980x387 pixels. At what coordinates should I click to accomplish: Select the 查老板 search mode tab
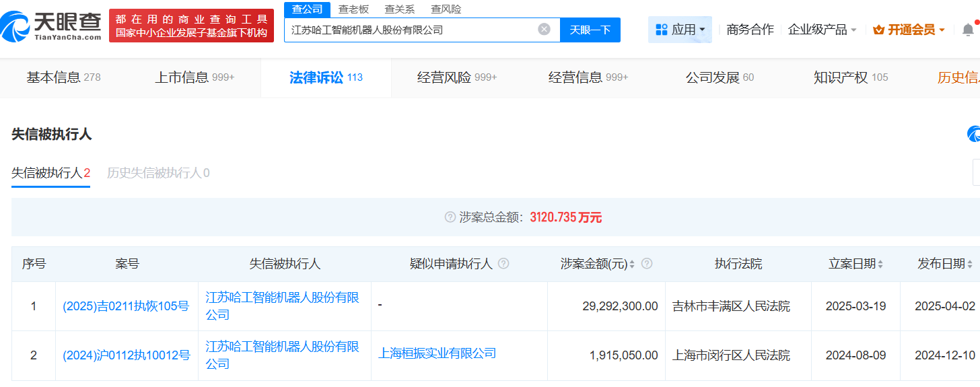(353, 9)
